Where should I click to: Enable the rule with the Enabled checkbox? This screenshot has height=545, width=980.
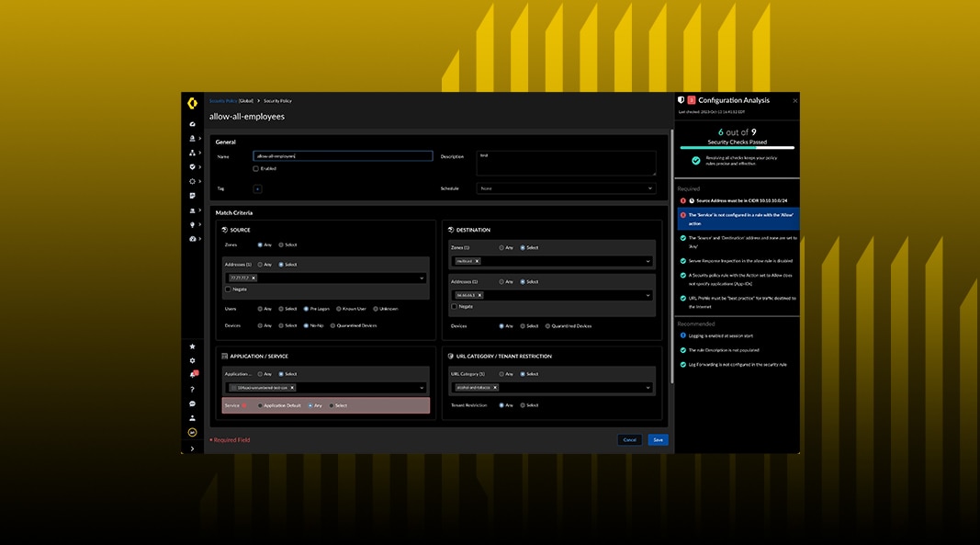256,168
